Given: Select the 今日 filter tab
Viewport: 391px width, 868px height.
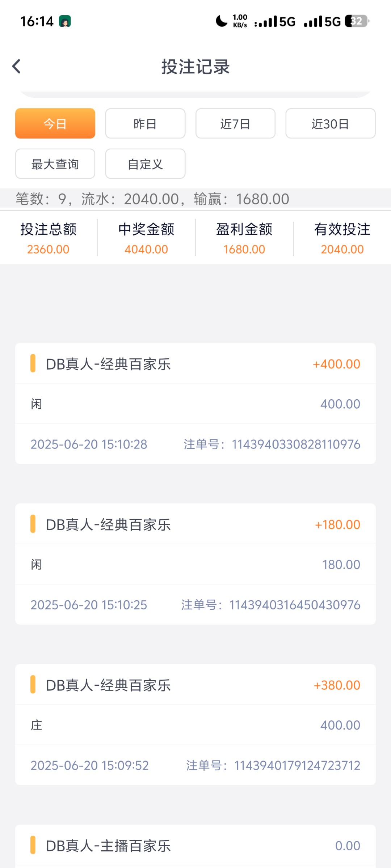Looking at the screenshot, I should (55, 124).
